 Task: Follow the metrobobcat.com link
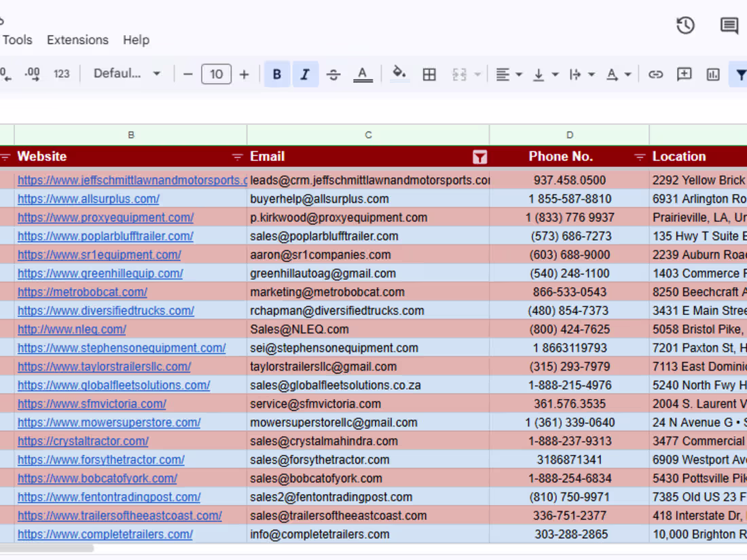[82, 292]
